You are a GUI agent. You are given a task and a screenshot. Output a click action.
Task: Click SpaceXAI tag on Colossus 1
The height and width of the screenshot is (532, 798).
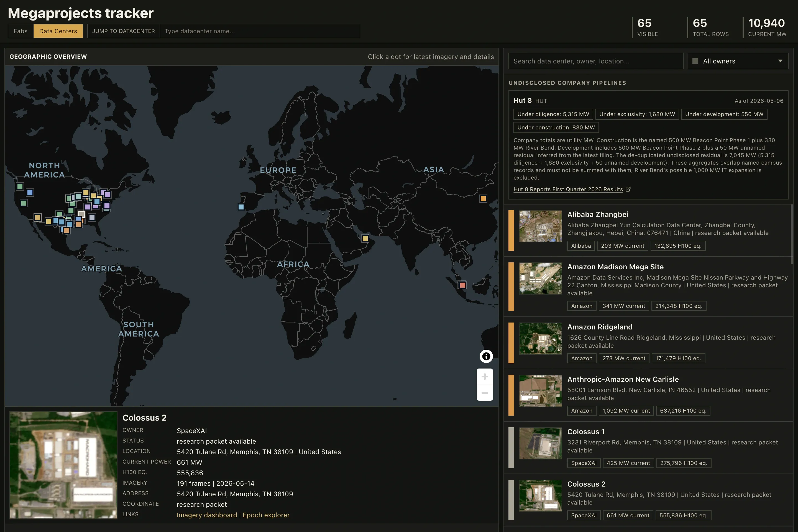click(x=584, y=463)
